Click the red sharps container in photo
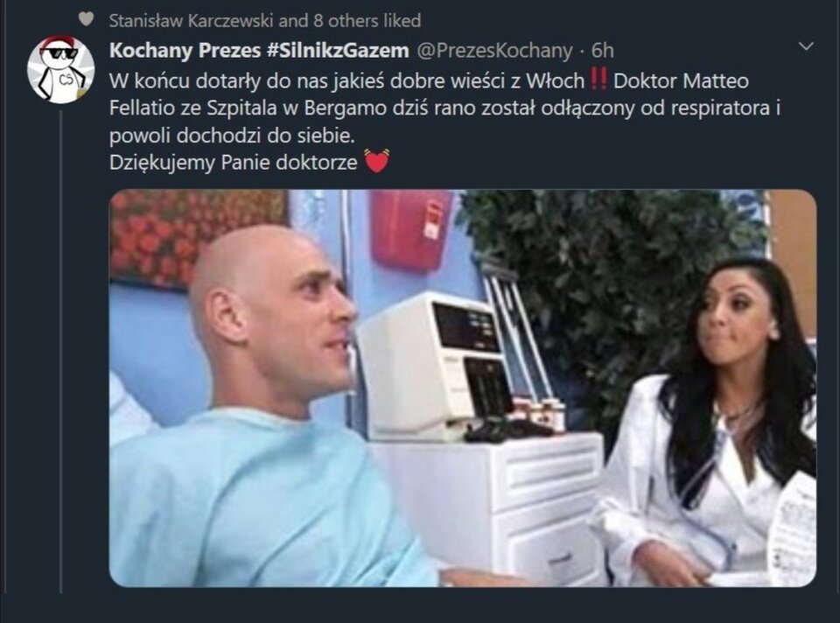 411,228
